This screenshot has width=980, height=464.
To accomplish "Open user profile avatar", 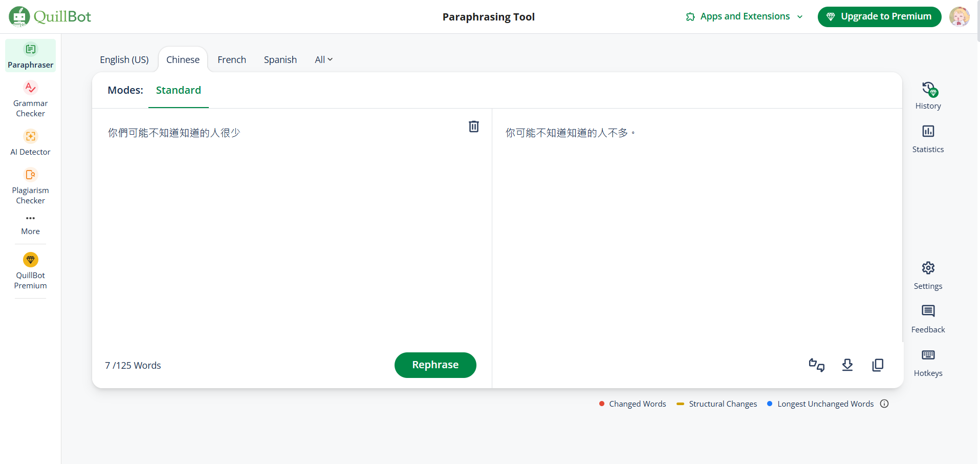I will coord(960,17).
